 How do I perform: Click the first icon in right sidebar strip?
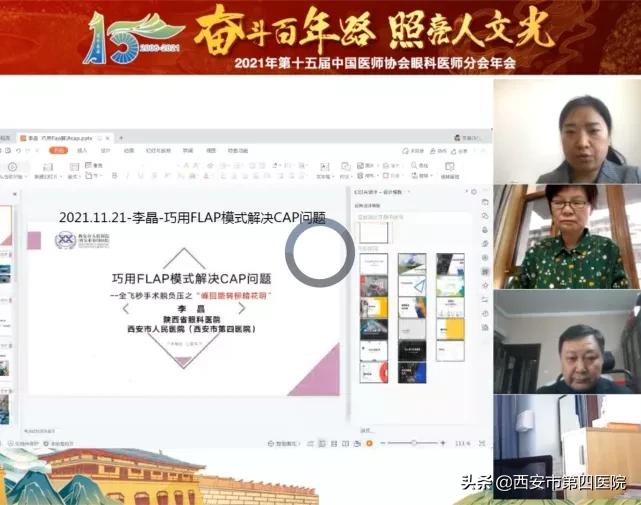click(x=485, y=202)
